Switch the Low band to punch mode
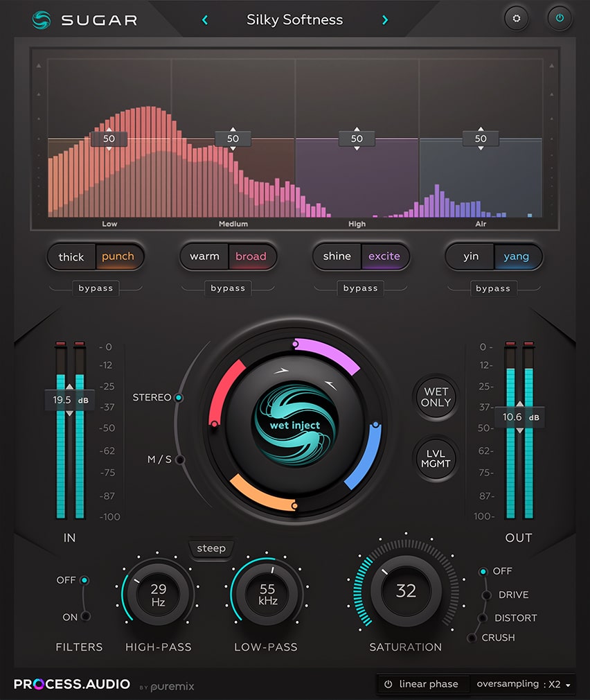Screen dimensions: 590x700 (x=119, y=256)
